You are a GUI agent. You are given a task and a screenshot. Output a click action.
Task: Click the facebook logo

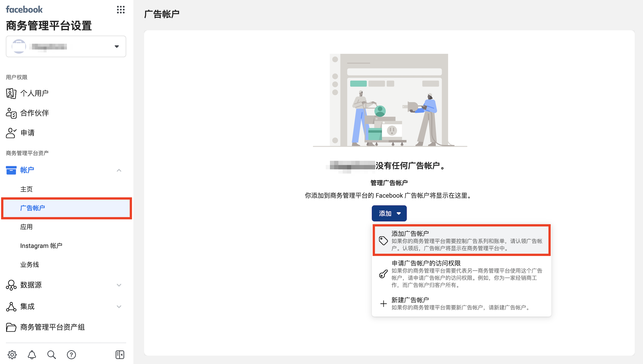click(x=24, y=9)
